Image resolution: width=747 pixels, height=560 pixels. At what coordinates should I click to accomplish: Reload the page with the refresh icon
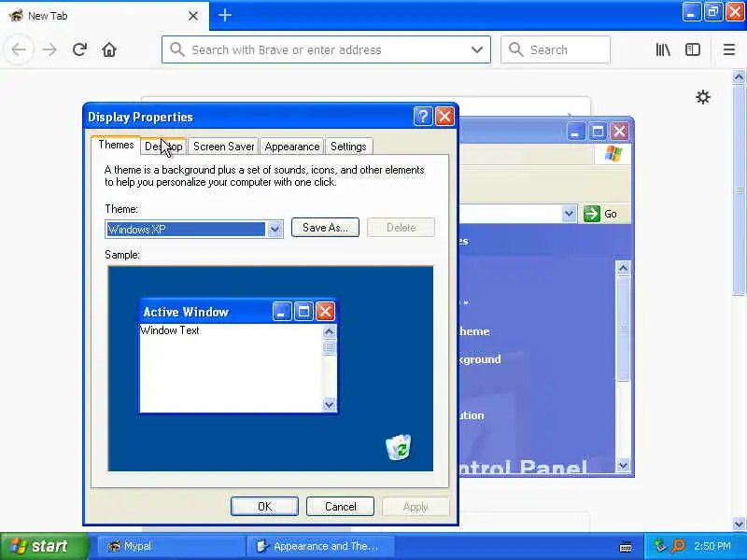click(79, 49)
